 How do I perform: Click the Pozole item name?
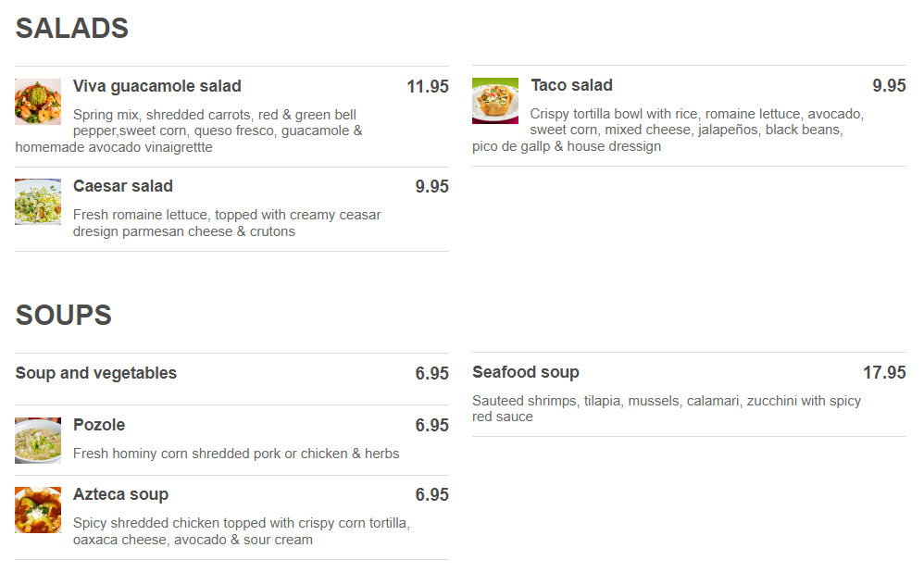(x=99, y=425)
